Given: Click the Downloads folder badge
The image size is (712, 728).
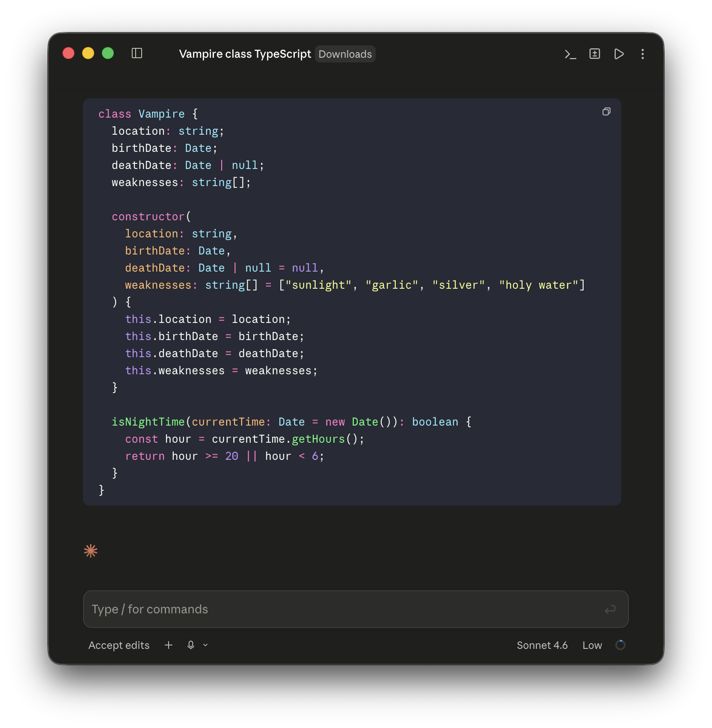Looking at the screenshot, I should [x=345, y=54].
